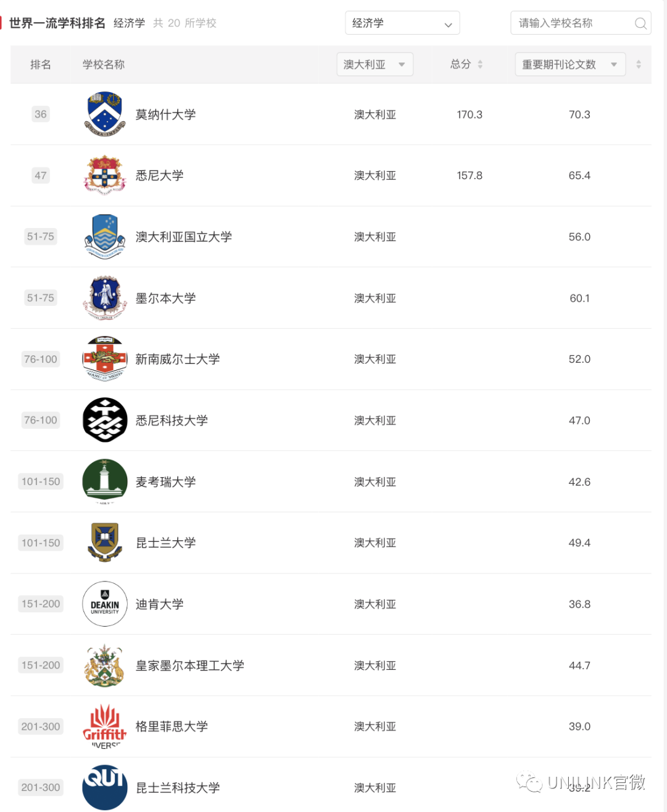The width and height of the screenshot is (667, 812).
Task: Click University of Sydney crest logo
Action: tap(105, 175)
